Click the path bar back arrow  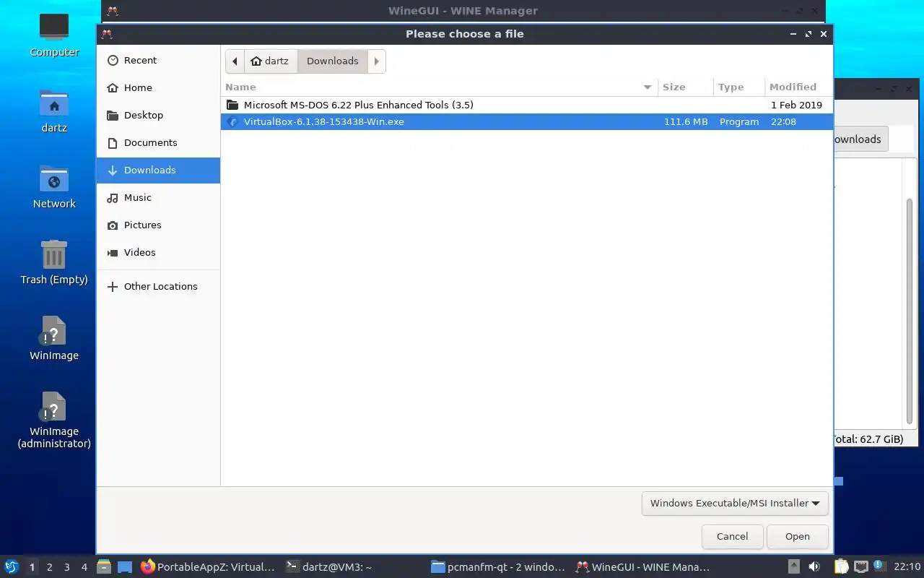[235, 61]
